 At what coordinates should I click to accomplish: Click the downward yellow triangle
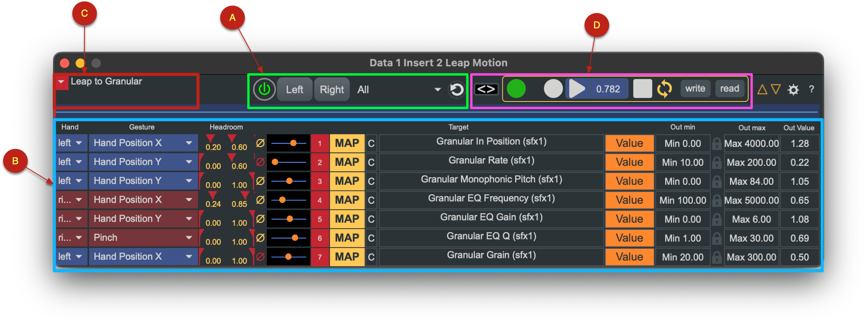point(776,89)
